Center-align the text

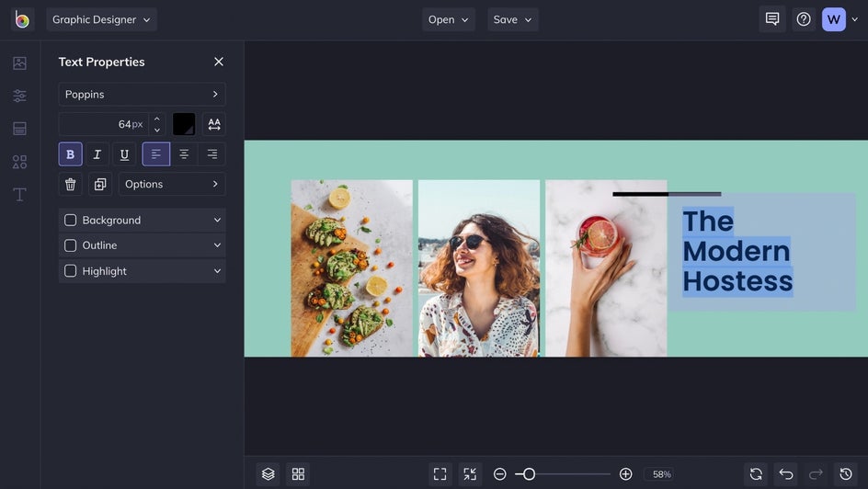coord(184,154)
